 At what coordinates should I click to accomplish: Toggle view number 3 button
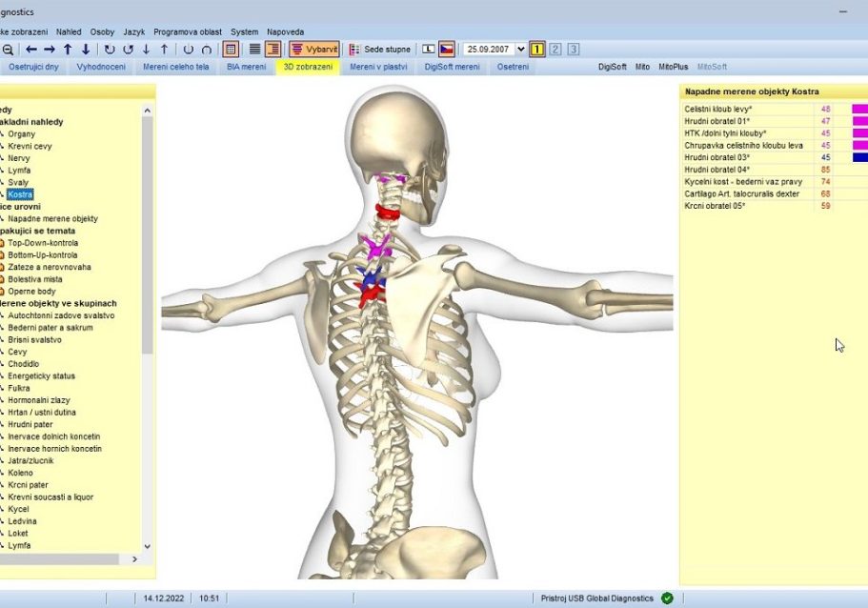coord(573,50)
